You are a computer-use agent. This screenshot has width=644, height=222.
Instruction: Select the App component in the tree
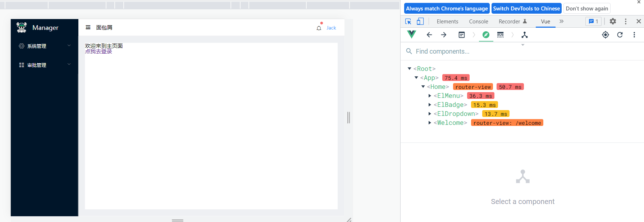click(x=429, y=78)
